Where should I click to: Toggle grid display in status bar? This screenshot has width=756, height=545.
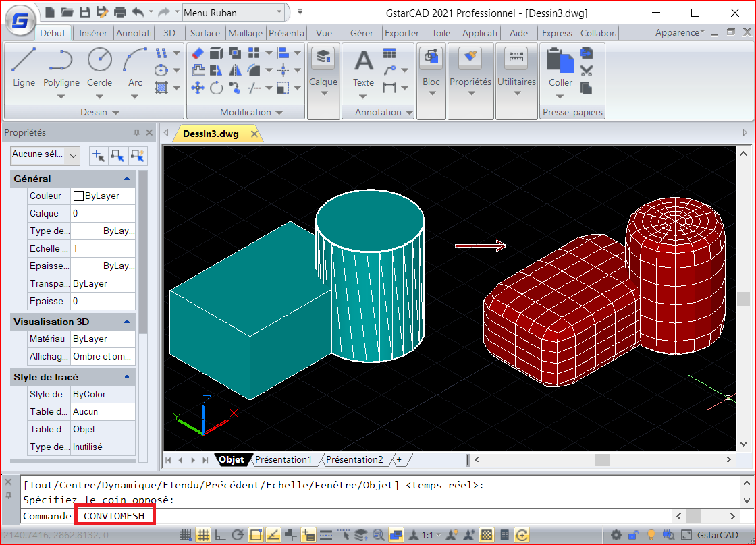[x=203, y=535]
